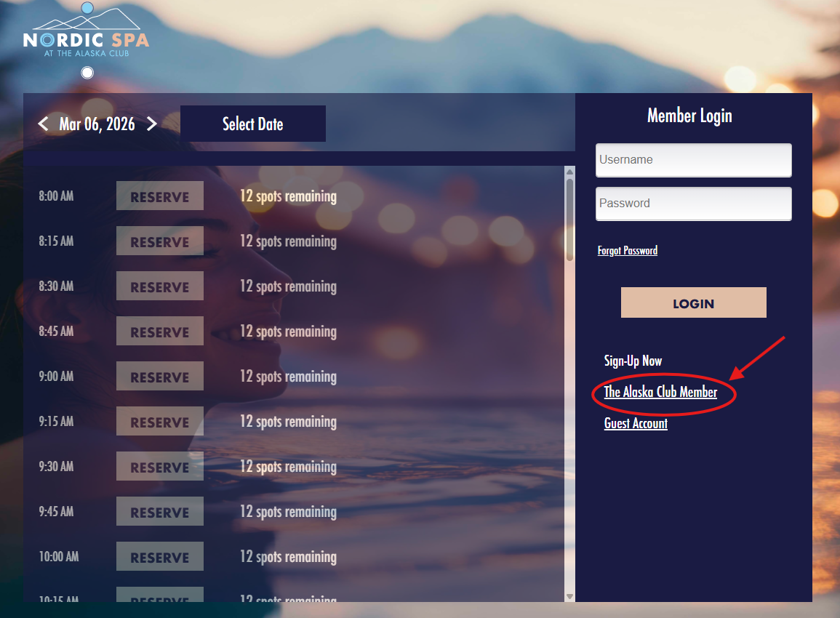Advance to the next day with the right arrow

click(x=152, y=124)
